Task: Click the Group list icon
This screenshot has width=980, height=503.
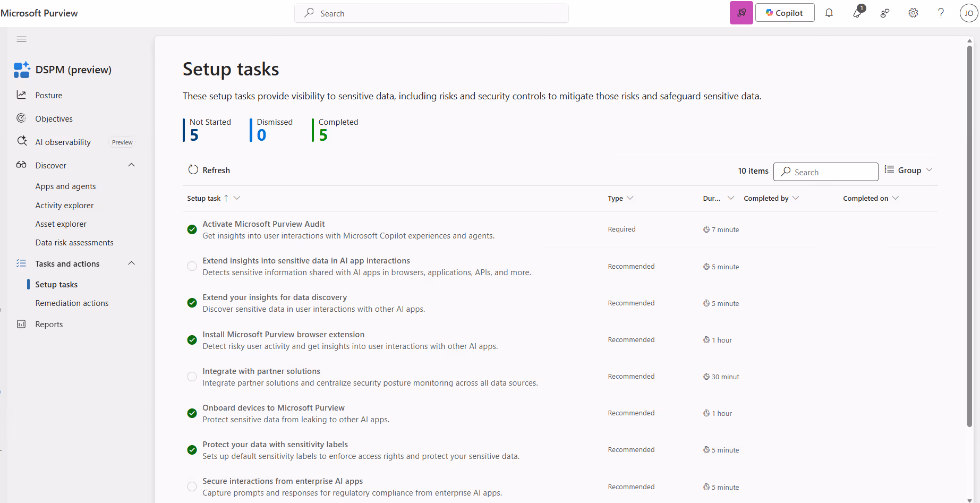Action: [889, 169]
